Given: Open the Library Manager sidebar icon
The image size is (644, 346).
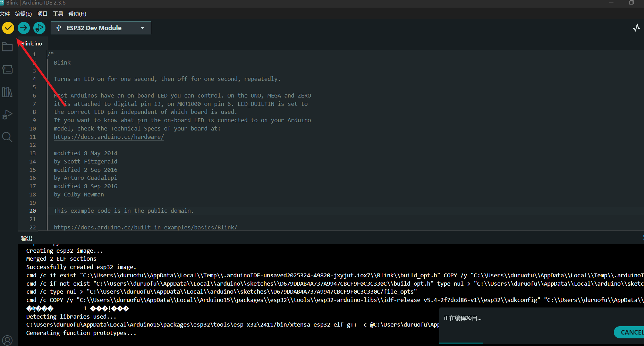Looking at the screenshot, I should pyautogui.click(x=7, y=92).
